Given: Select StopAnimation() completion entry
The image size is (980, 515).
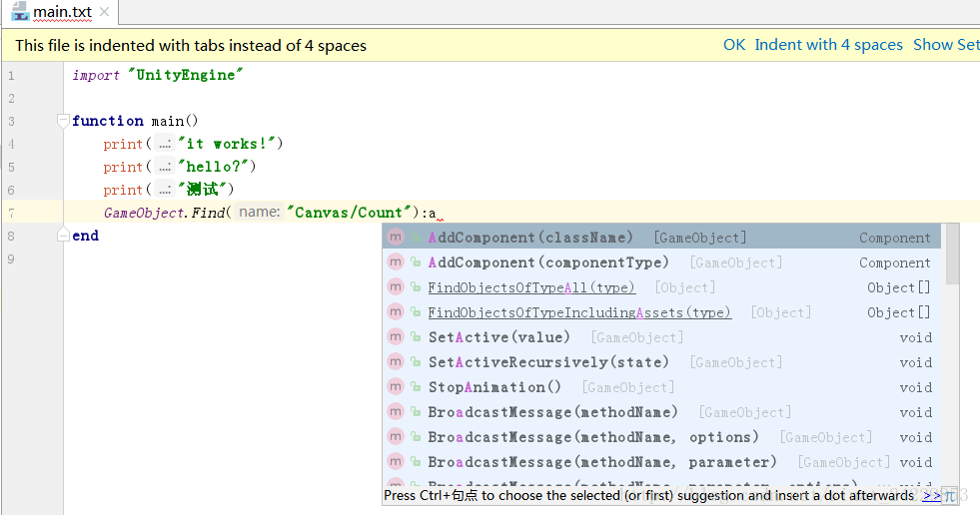Looking at the screenshot, I should (x=661, y=387).
